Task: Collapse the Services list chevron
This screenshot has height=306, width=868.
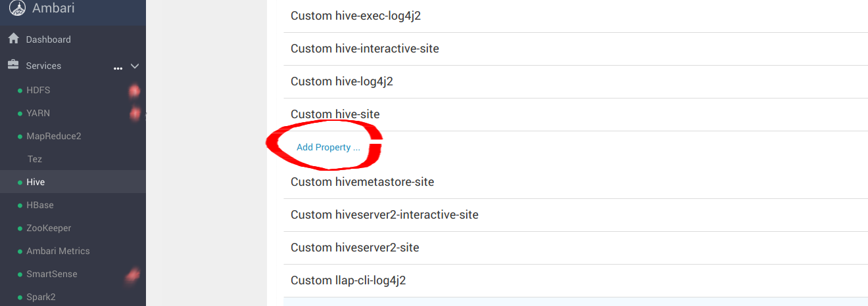Action: click(x=135, y=66)
